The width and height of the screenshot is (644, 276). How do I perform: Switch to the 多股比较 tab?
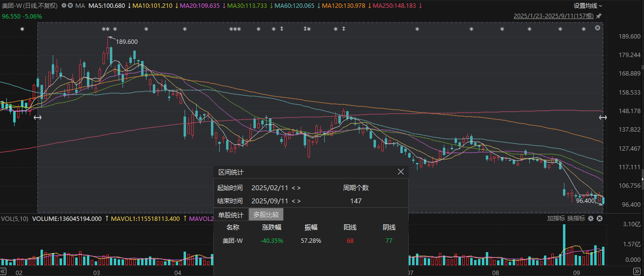[x=266, y=215]
